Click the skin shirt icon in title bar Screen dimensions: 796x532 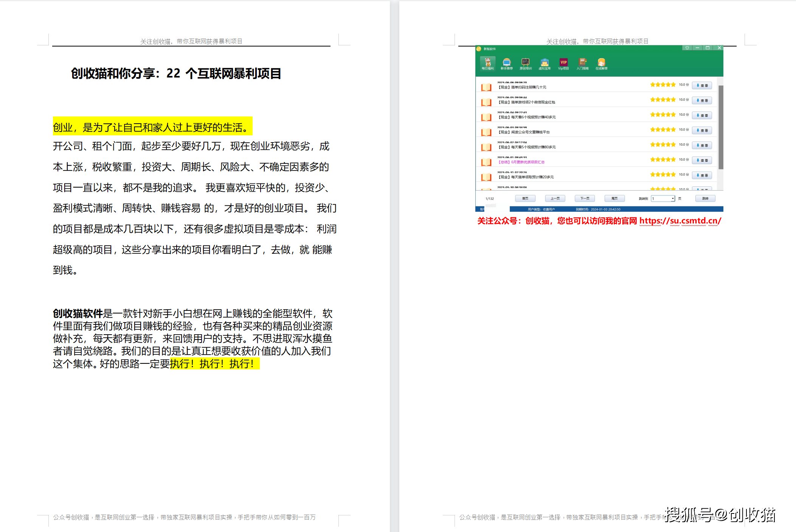coord(687,48)
